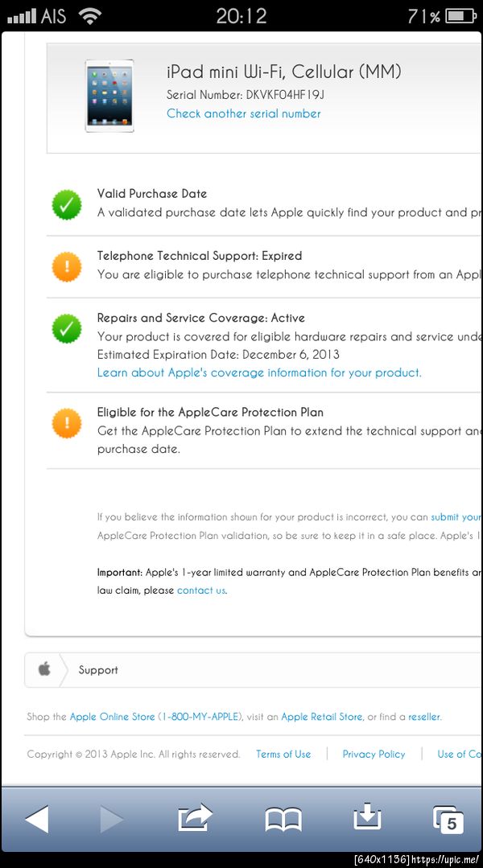483x868 pixels.
Task: Open the bookmarks book icon
Action: [283, 820]
